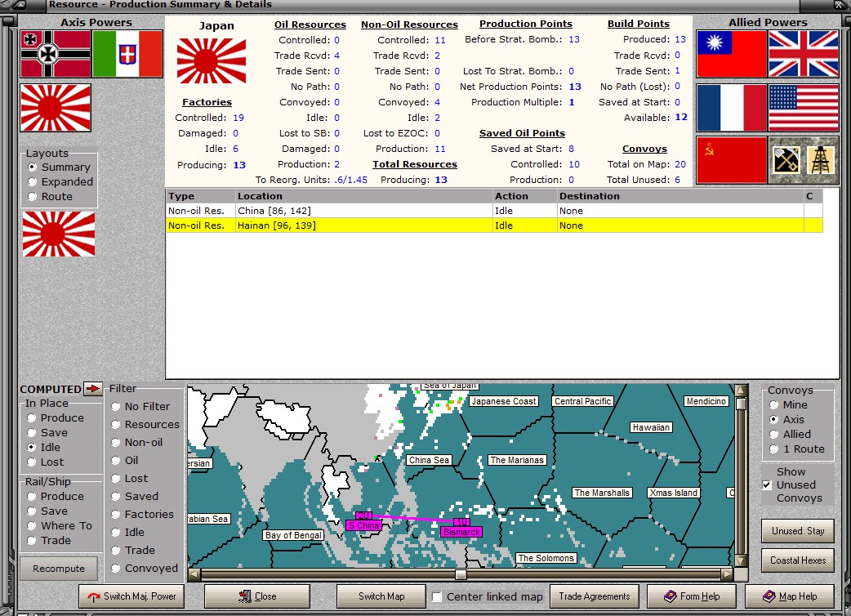Open Trade Agreements
This screenshot has width=851, height=616.
pyautogui.click(x=595, y=596)
